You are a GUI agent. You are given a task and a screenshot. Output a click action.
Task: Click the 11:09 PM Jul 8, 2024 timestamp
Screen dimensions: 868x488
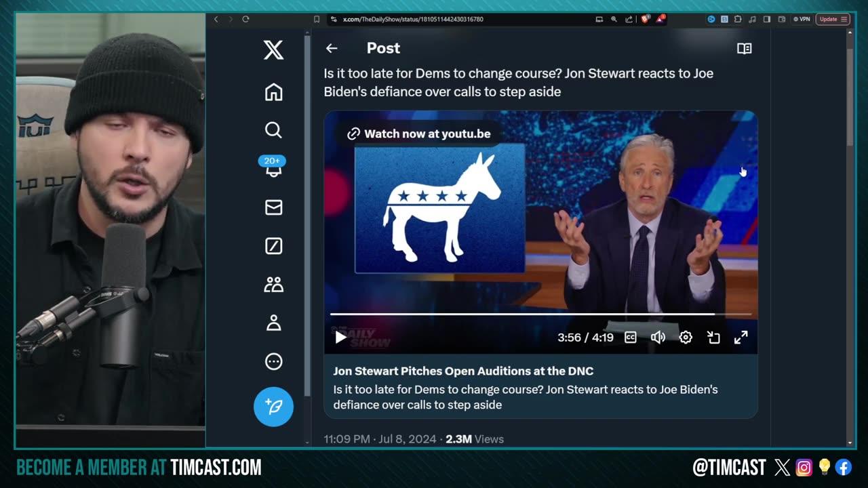380,439
